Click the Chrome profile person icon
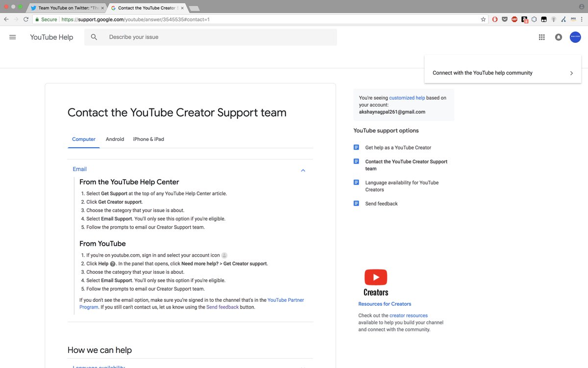588x368 pixels. (581, 6)
